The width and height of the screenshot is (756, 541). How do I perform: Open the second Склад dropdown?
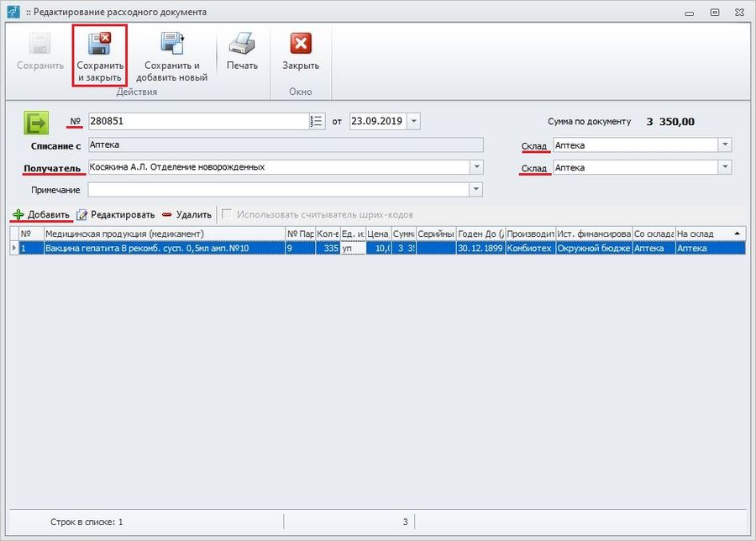point(725,167)
